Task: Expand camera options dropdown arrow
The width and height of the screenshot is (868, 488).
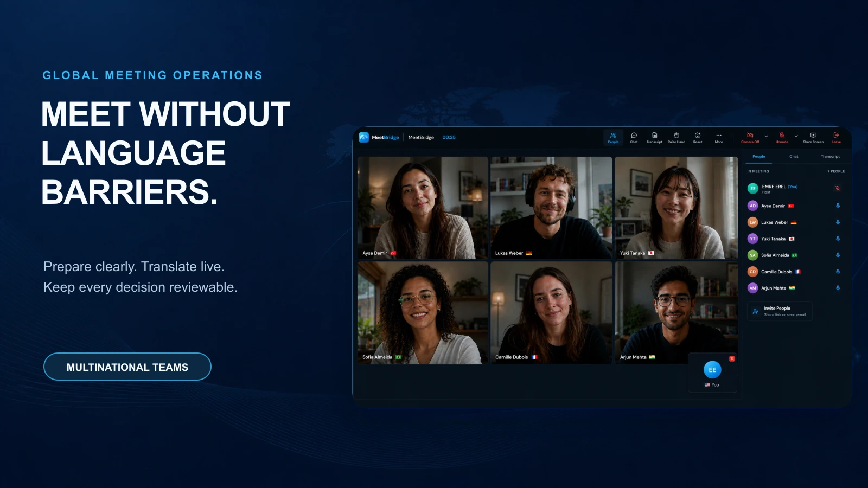Action: (x=766, y=136)
